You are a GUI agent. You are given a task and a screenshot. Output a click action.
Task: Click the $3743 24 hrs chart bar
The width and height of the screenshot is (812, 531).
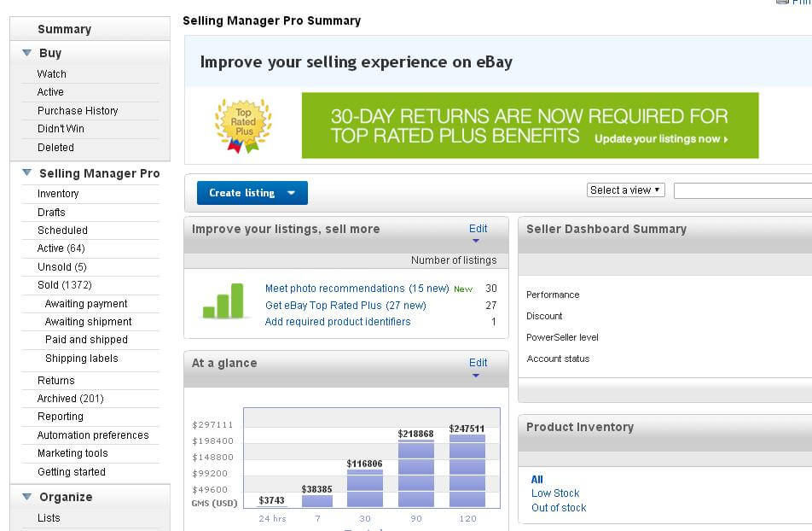[x=272, y=505]
